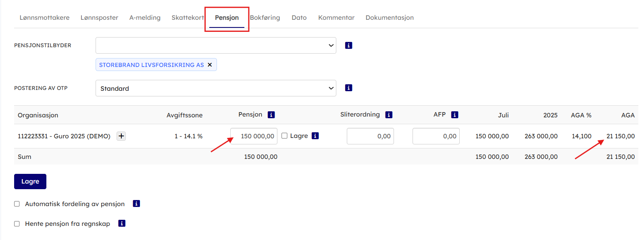The width and height of the screenshot is (644, 240).
Task: Click info icon next to Postering av OTP
Action: pyautogui.click(x=348, y=88)
